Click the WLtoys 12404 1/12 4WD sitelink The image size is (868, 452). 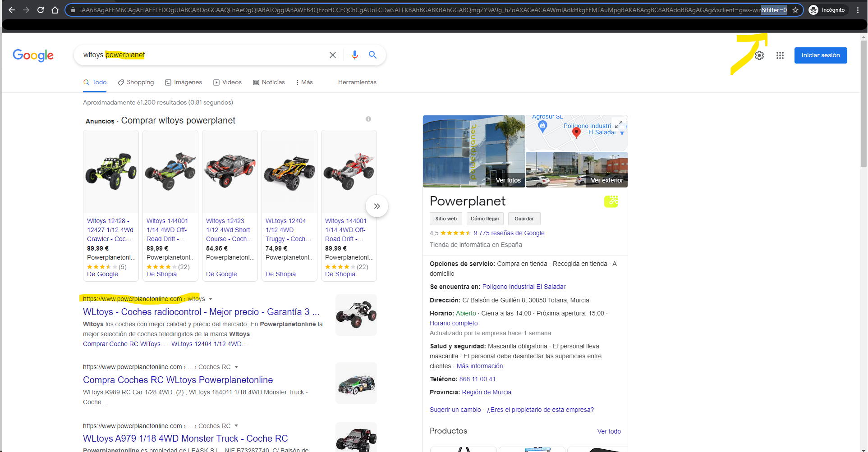209,344
